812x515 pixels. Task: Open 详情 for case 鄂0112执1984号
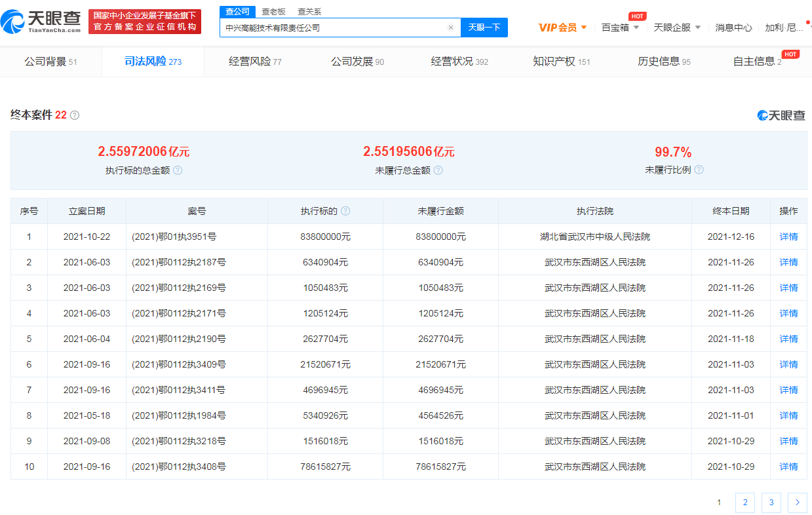click(788, 415)
